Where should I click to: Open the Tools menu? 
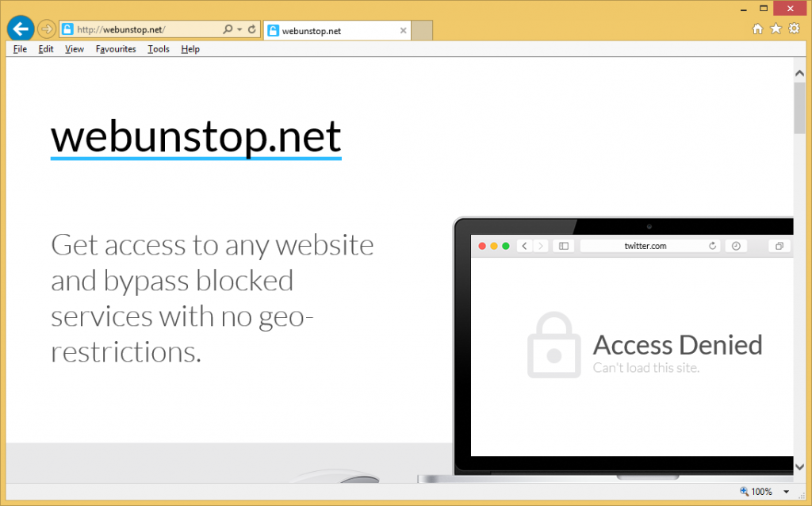point(159,49)
